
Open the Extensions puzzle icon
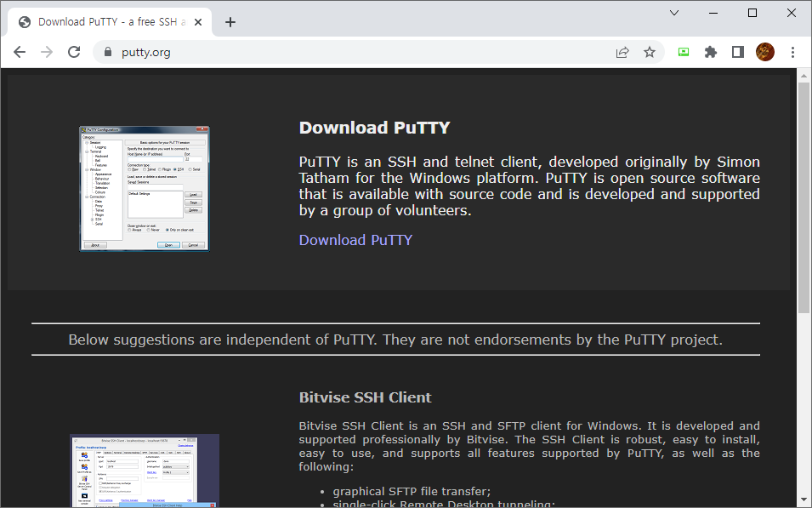pos(711,52)
